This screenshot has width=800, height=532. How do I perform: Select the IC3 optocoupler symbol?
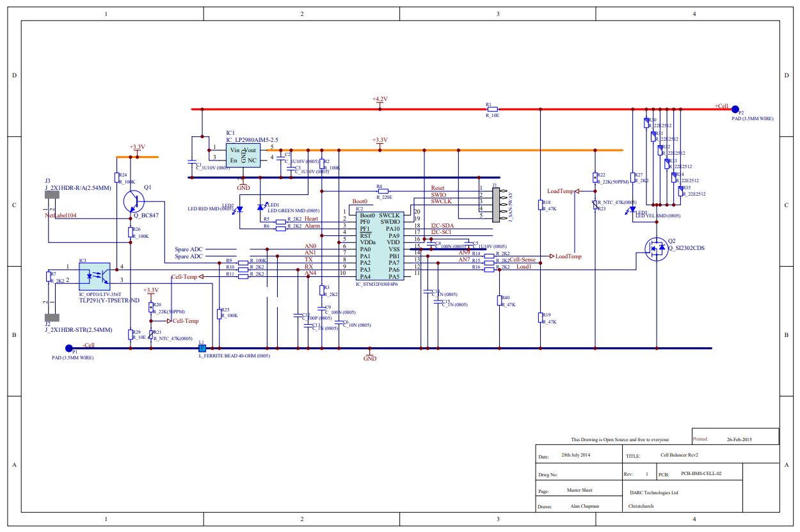pyautogui.click(x=93, y=276)
